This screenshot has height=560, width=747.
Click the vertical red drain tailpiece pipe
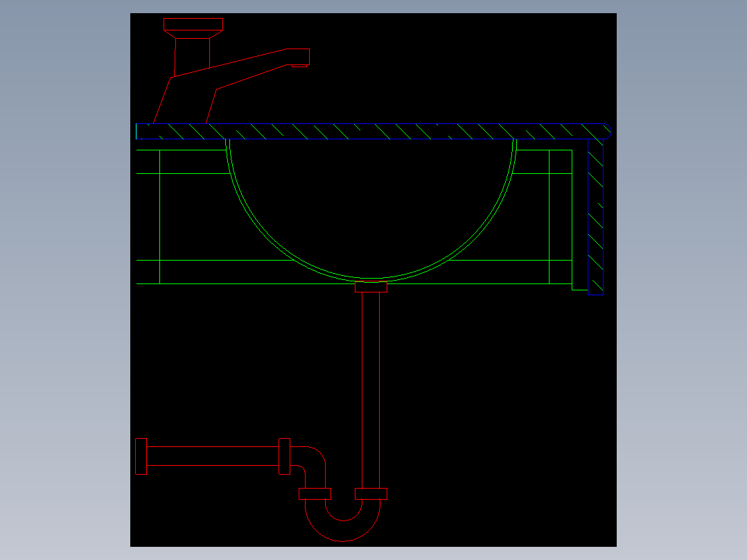(371, 390)
